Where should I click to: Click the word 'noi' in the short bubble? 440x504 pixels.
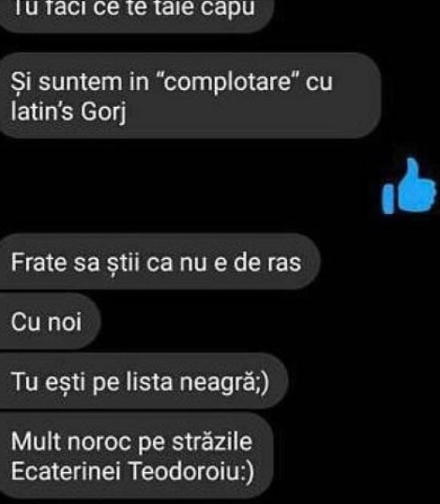click(64, 321)
